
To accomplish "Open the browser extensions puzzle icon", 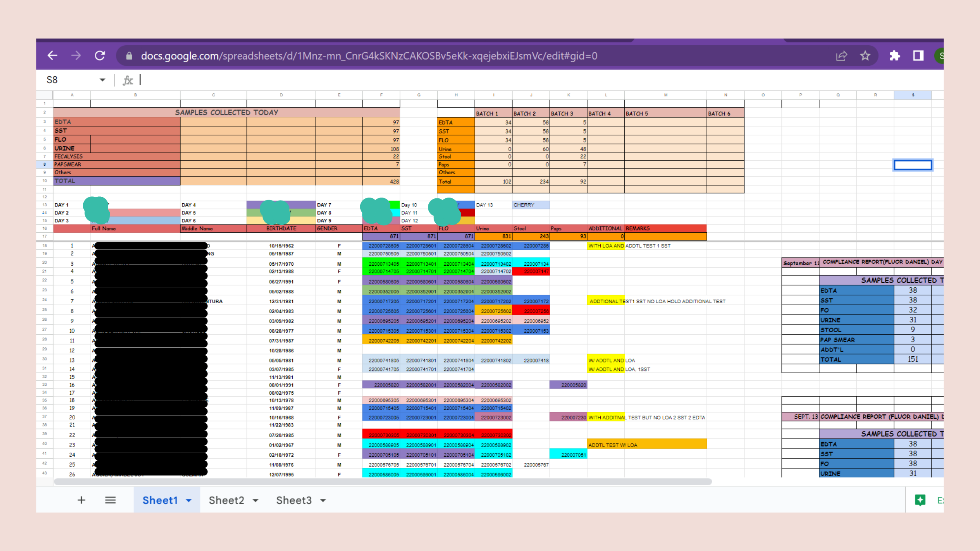I will pos(894,56).
